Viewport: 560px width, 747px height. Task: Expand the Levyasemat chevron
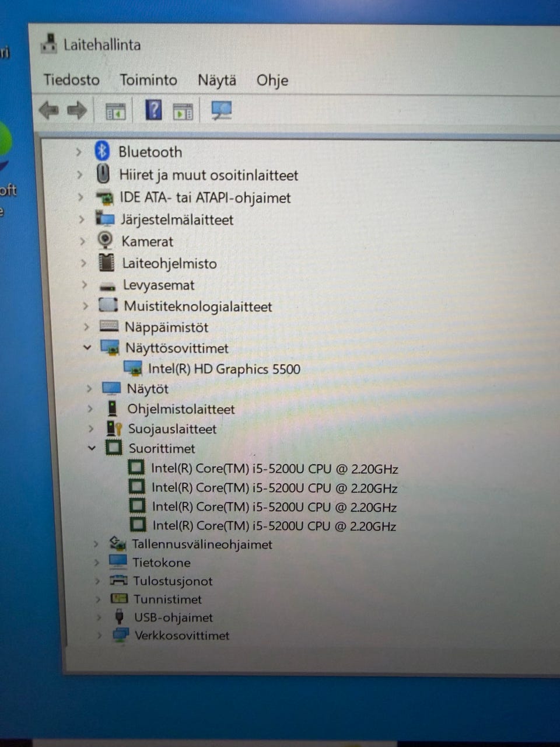coord(85,285)
